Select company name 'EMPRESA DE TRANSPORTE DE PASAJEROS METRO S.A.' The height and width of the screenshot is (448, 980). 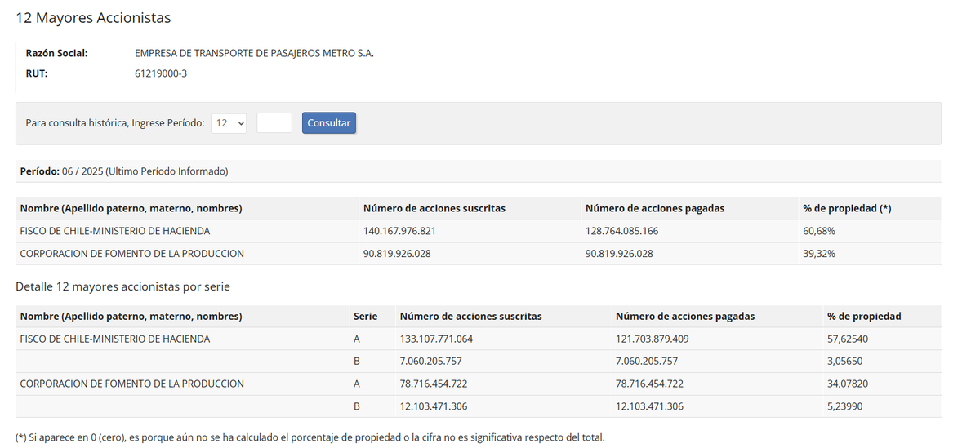tap(254, 53)
